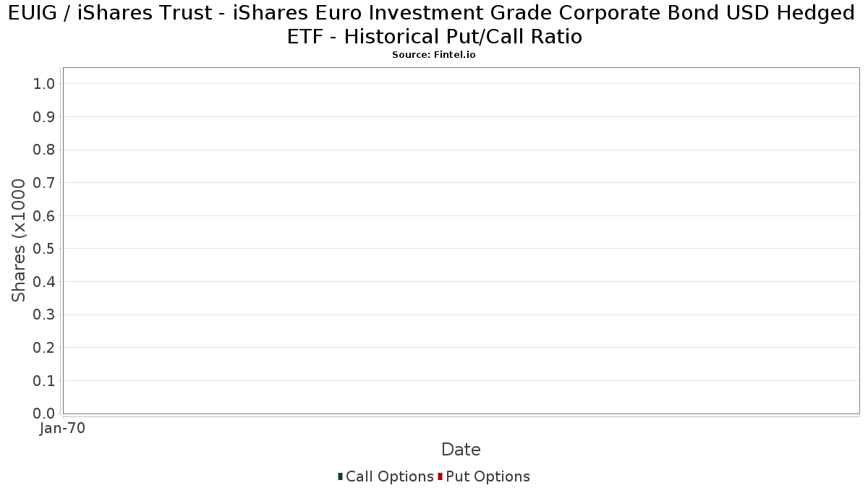The height and width of the screenshot is (488, 868).
Task: Select the 0.5 y-axis tick label
Action: coord(44,249)
